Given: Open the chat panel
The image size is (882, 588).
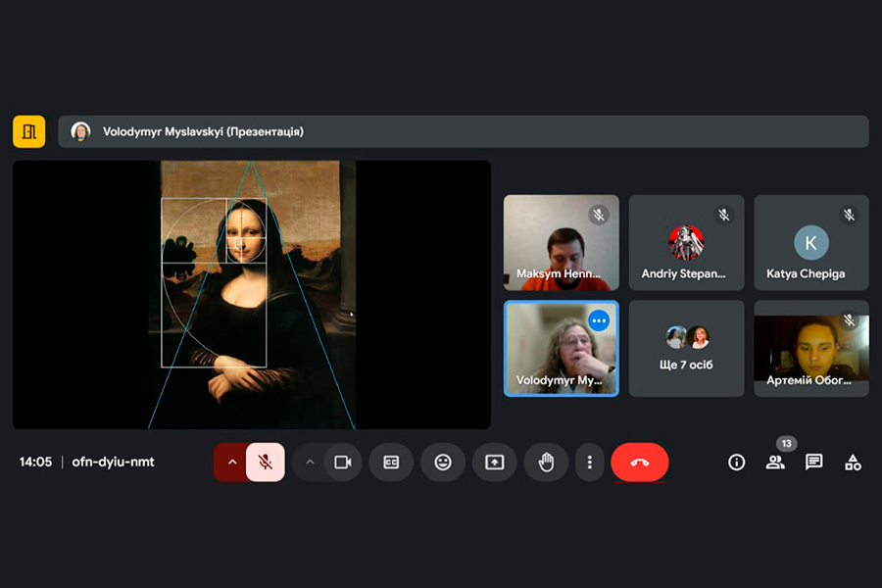Looking at the screenshot, I should point(814,462).
